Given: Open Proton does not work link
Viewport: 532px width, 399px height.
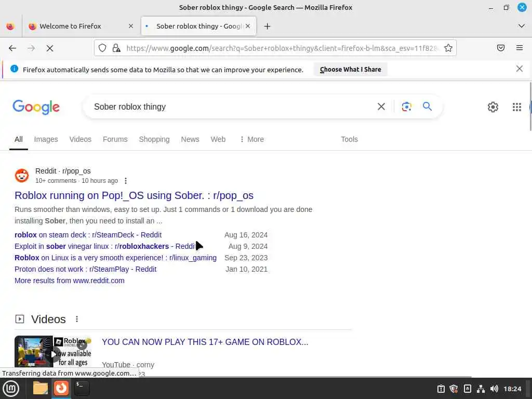Looking at the screenshot, I should 86,269.
